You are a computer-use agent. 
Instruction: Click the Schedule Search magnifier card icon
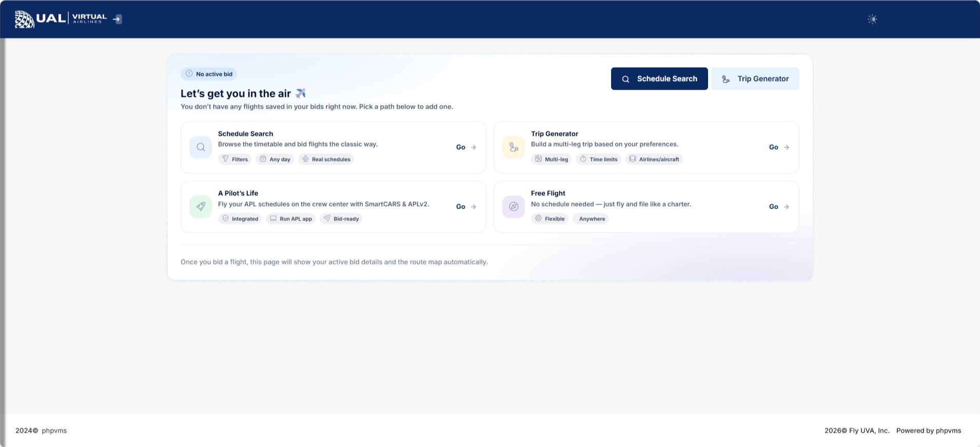[201, 147]
